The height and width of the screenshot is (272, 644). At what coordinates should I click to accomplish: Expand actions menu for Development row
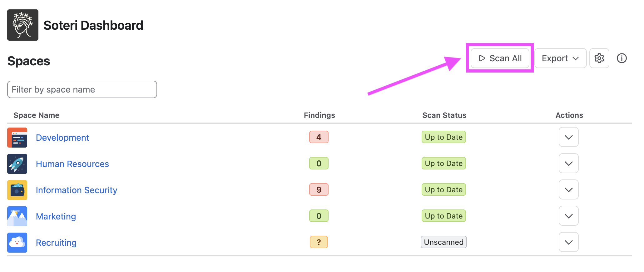tap(568, 137)
